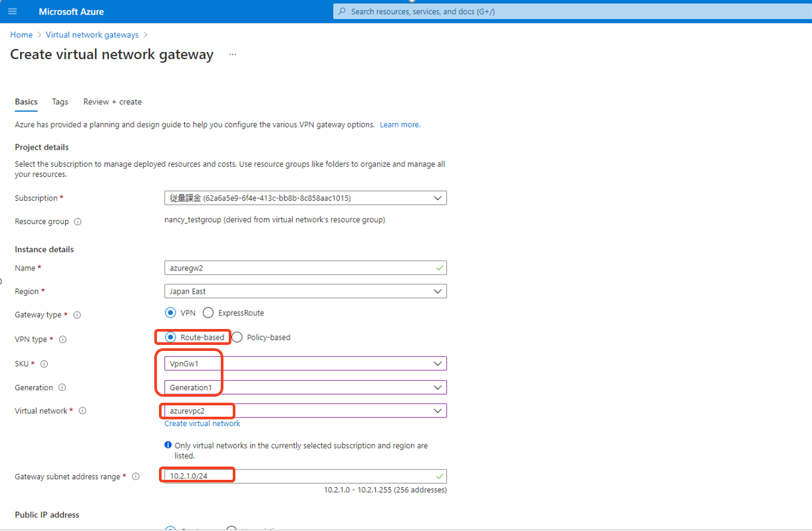Open the Subscription dropdown
Viewport: 812px width, 531px height.
[305, 198]
